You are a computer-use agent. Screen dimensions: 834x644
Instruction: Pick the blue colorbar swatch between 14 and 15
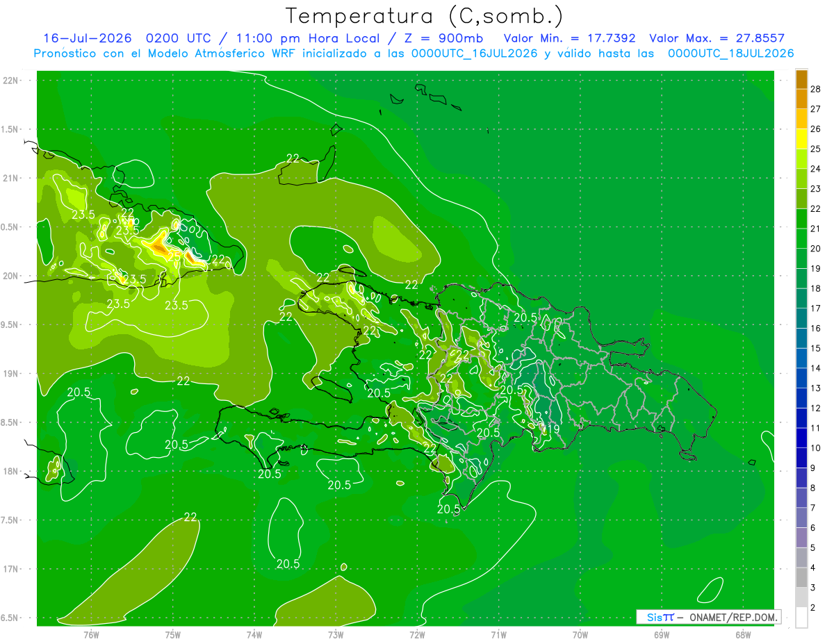pos(801,358)
